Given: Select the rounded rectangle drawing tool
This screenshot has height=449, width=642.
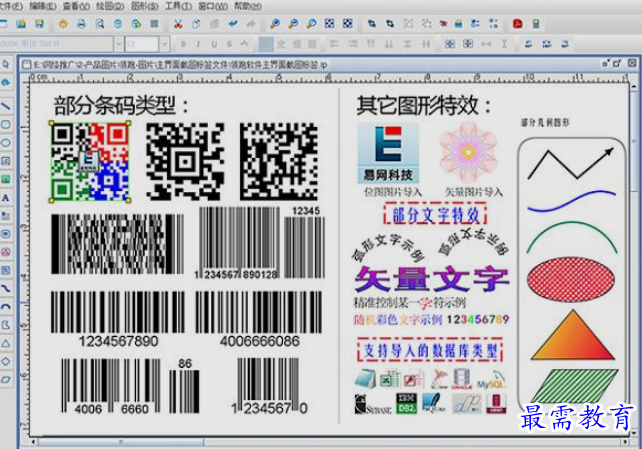Looking at the screenshot, I should click(x=6, y=124).
